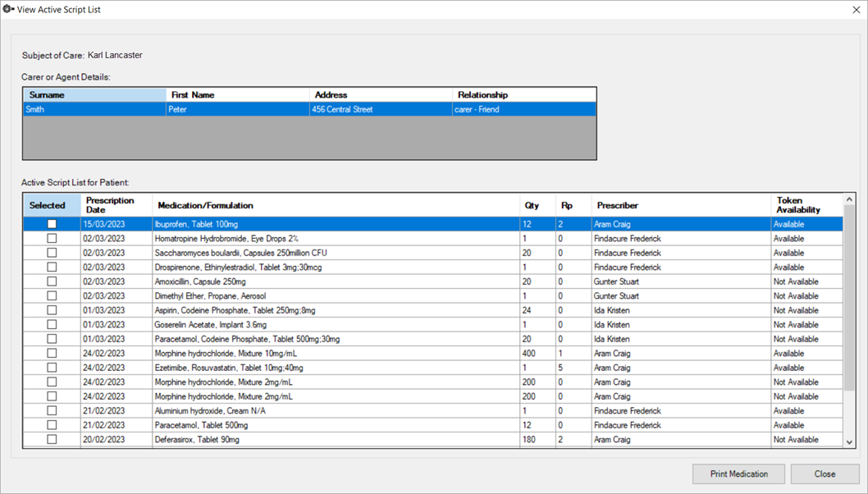Check the Dimethyl Ether, Propane Aerosol box
Image resolution: width=868 pixels, height=494 pixels.
[x=52, y=295]
